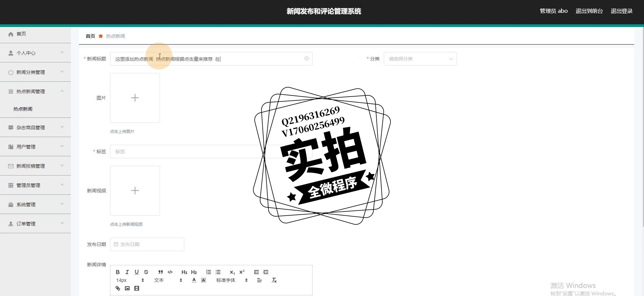
Task: Insert an image in editor
Action: click(x=127, y=288)
